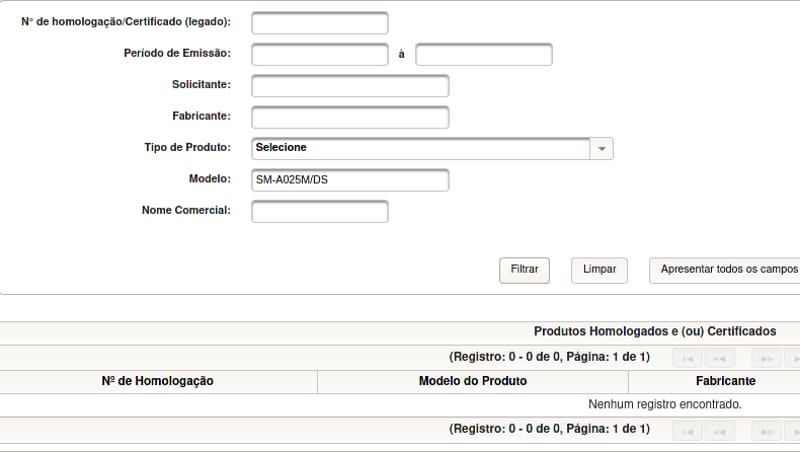The height and width of the screenshot is (452, 800).
Task: Click the Selecione product type combo box
Action: (x=432, y=148)
